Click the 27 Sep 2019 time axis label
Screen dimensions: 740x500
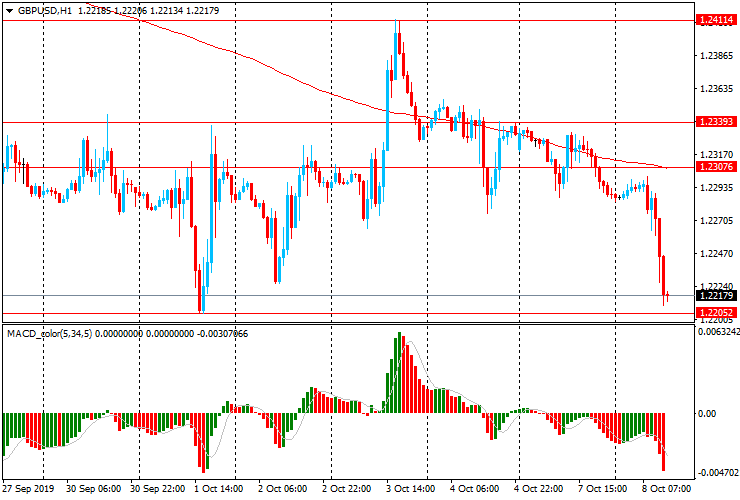pos(28,489)
